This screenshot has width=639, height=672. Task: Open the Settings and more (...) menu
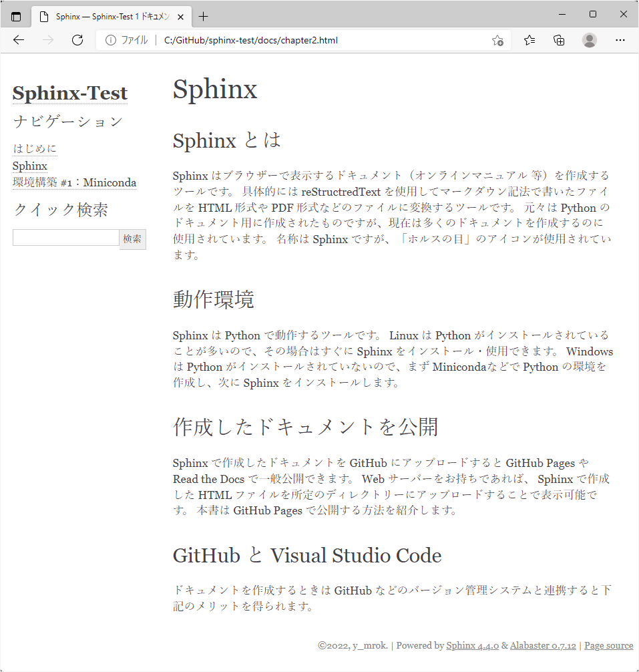[x=620, y=40]
